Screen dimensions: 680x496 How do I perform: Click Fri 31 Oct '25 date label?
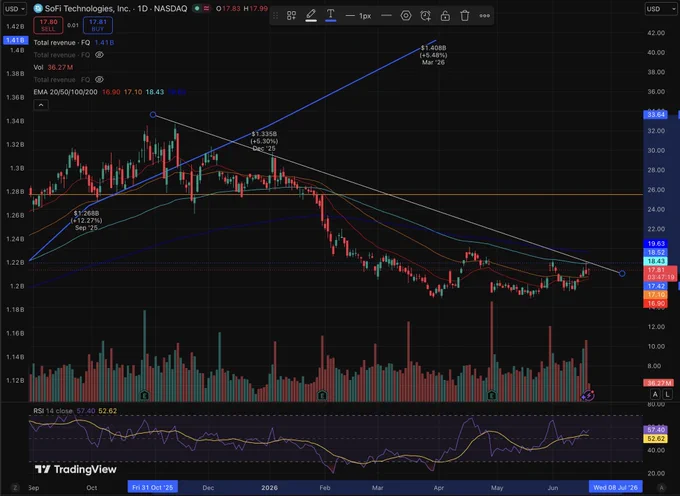153,487
